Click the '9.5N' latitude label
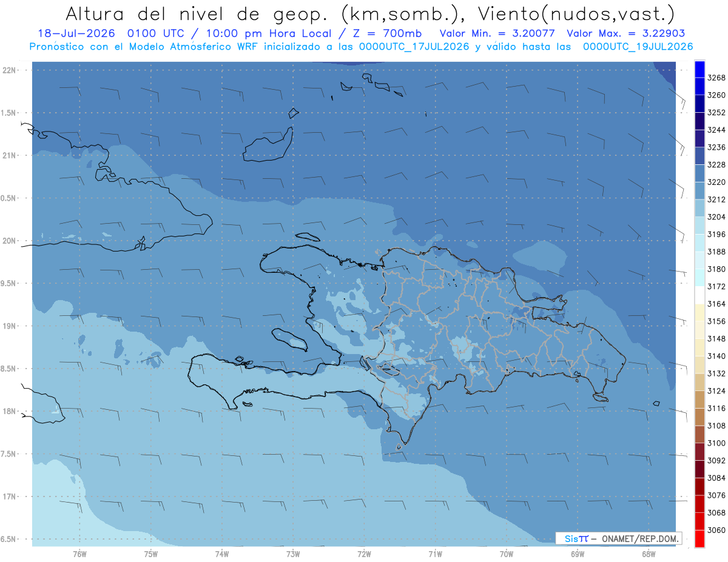This screenshot has width=728, height=562. (7, 283)
